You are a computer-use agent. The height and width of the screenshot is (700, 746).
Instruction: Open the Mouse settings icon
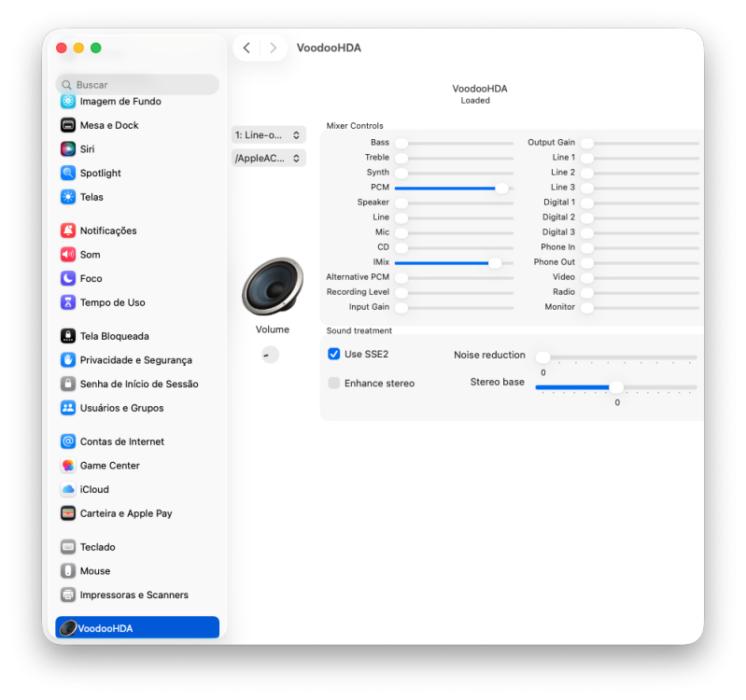[68, 571]
